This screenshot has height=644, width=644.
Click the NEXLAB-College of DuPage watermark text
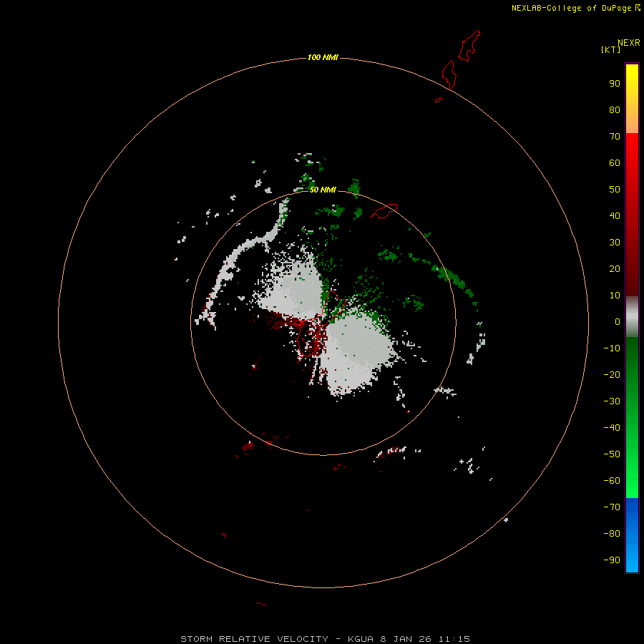point(576,8)
